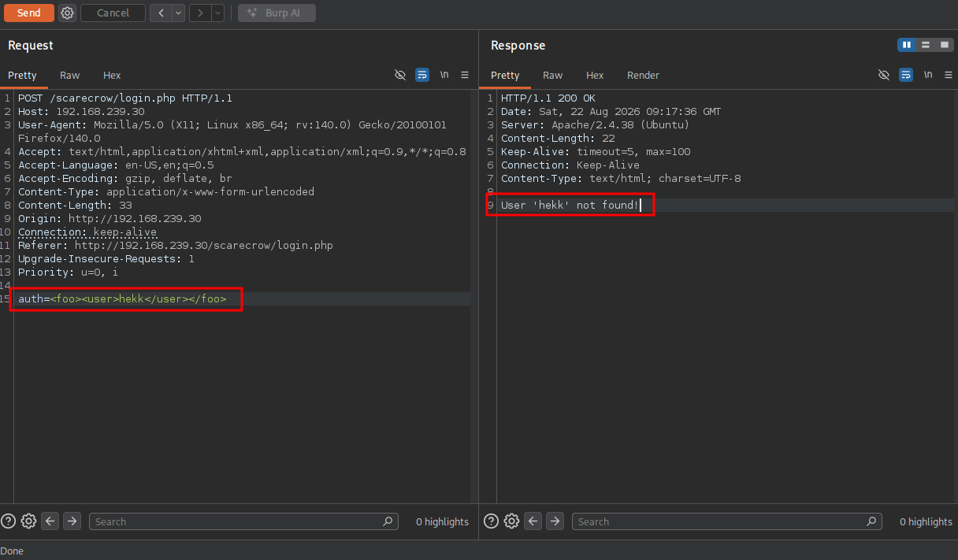Open the Response Render tab

pyautogui.click(x=643, y=76)
